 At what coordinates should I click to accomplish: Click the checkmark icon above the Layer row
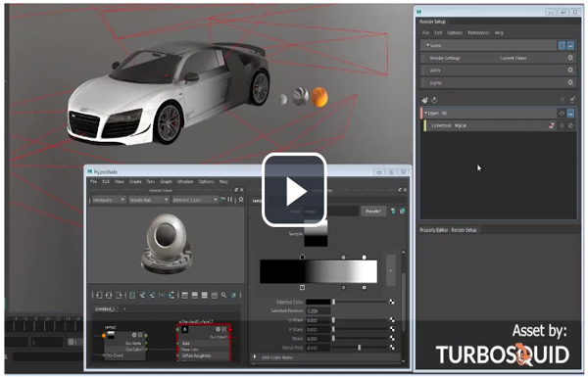pyautogui.click(x=572, y=99)
